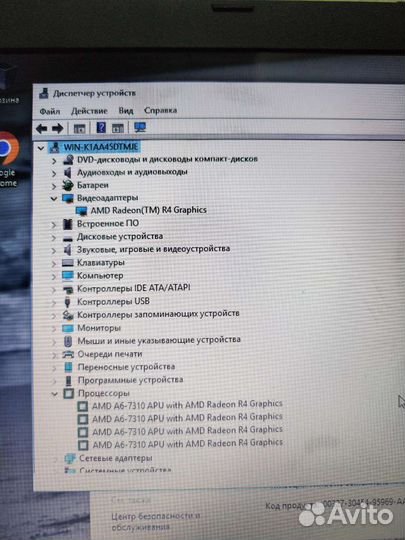Open the Файл menu
Screen dimensions: 405x540
click(50, 111)
